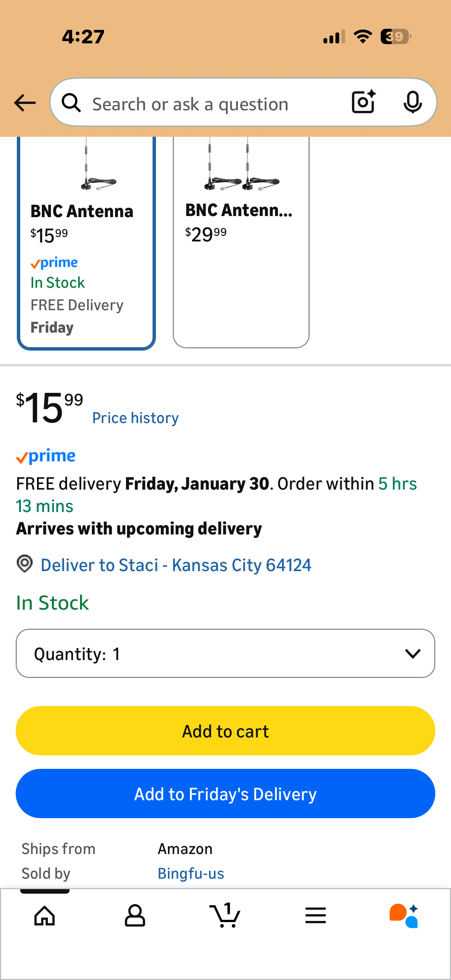Tap the delivery location pin icon
This screenshot has height=980, width=451.
pos(25,564)
